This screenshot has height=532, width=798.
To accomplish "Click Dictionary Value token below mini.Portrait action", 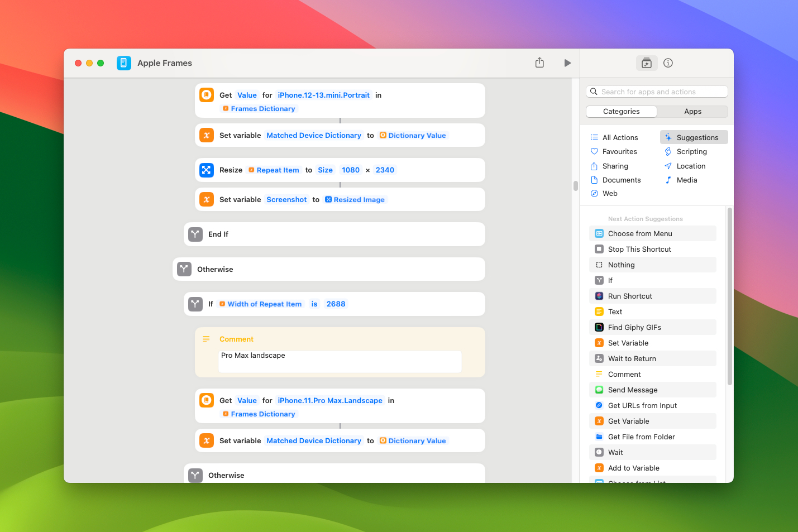I will [x=413, y=135].
